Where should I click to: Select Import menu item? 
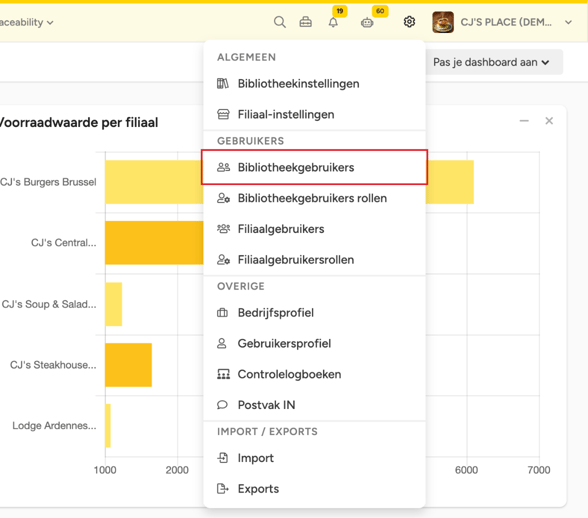(314, 458)
